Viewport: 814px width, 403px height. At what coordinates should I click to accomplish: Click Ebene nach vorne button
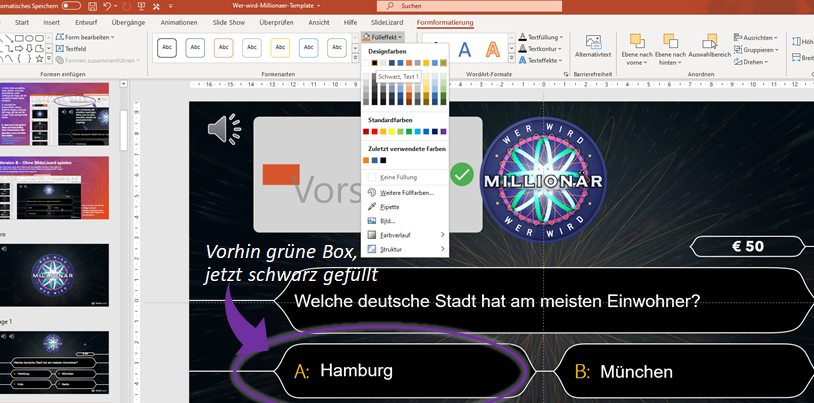(x=636, y=49)
